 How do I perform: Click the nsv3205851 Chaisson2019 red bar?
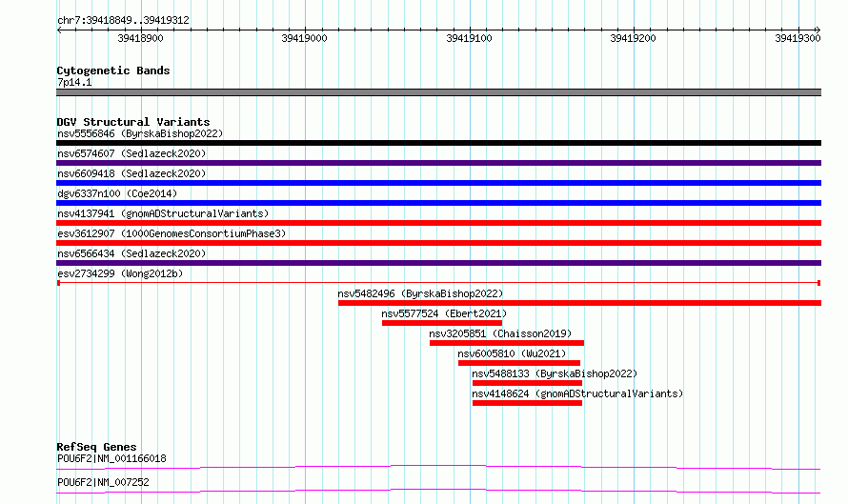tap(507, 343)
